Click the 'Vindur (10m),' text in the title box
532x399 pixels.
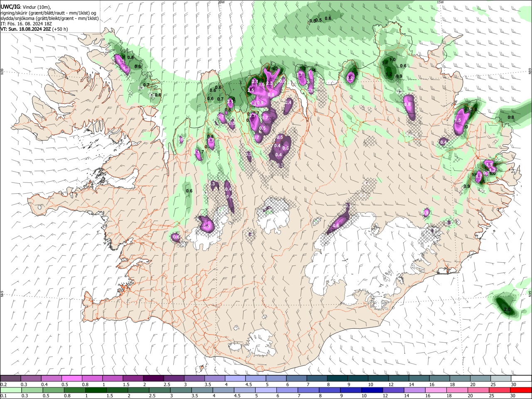[x=36, y=7]
